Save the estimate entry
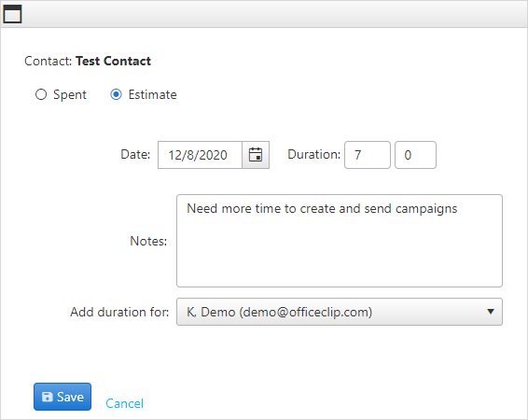Screen dimensions: 528x420 [x=63, y=397]
